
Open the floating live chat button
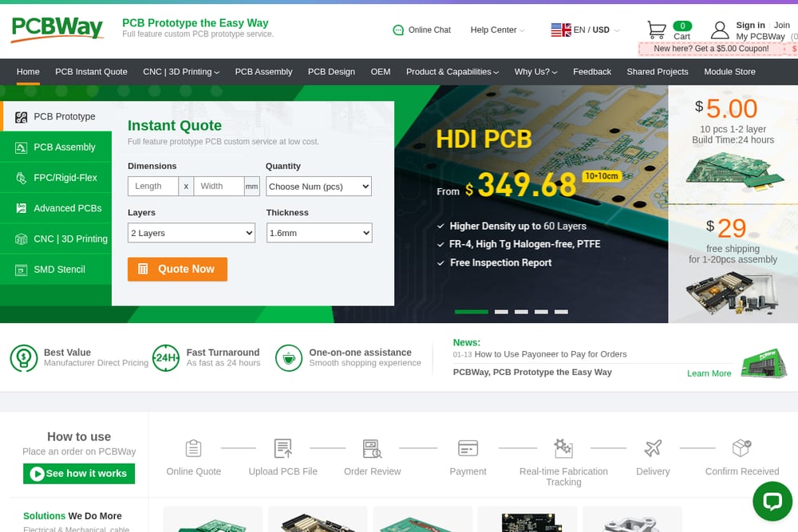[772, 502]
